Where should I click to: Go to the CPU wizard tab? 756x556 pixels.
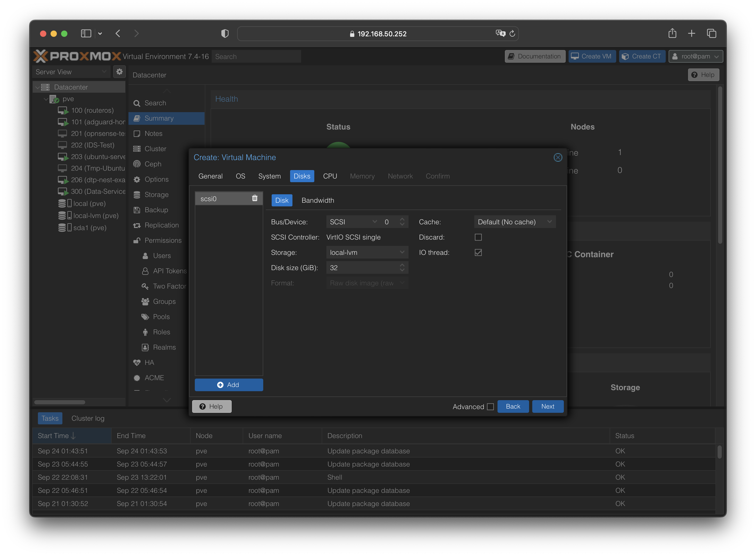click(x=330, y=176)
